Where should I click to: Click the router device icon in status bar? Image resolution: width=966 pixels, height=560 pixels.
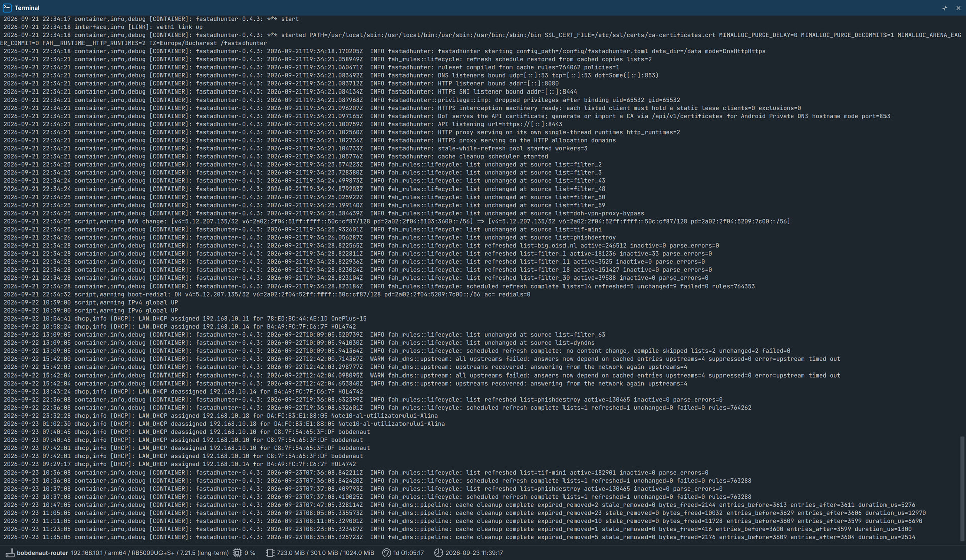pos(10,553)
